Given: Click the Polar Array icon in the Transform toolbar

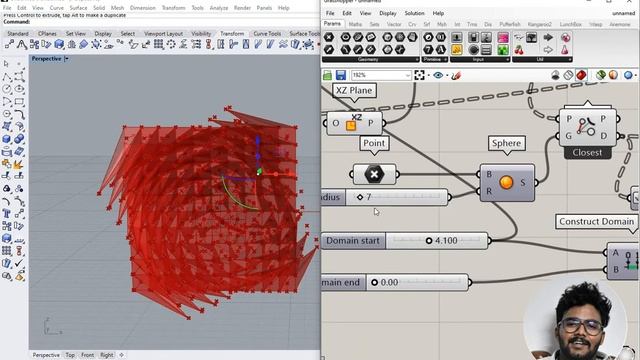Looking at the screenshot, I should 171,44.
